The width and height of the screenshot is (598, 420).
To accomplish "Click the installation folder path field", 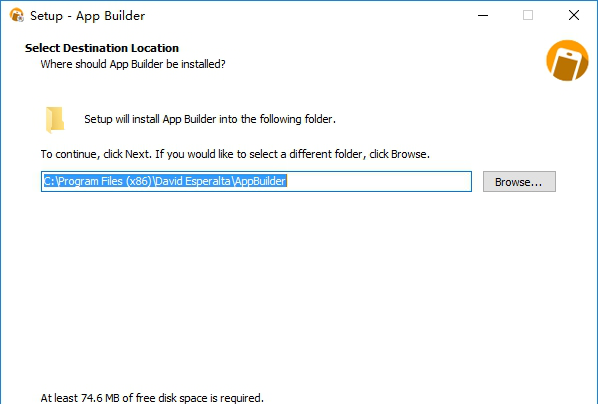I will 256,182.
